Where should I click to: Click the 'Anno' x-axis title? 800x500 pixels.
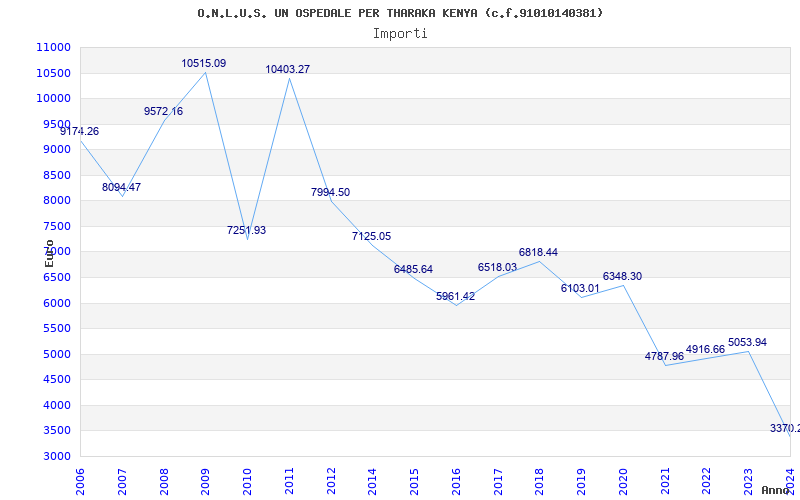pos(775,490)
